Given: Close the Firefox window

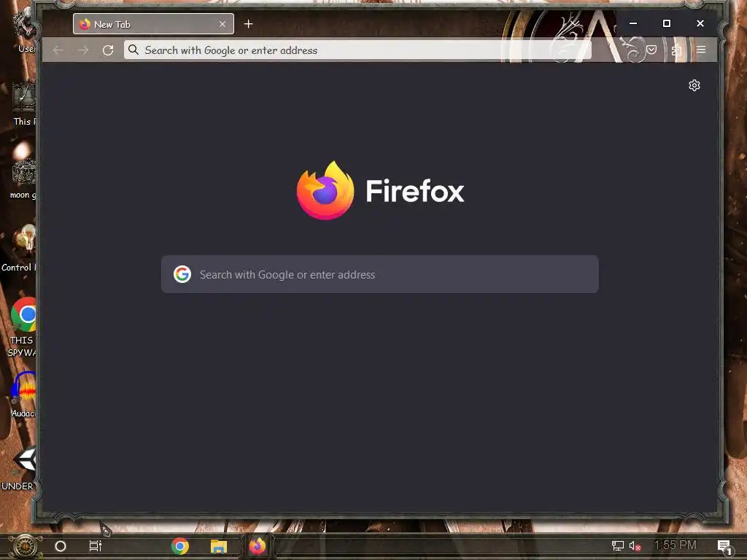Looking at the screenshot, I should click(x=700, y=23).
